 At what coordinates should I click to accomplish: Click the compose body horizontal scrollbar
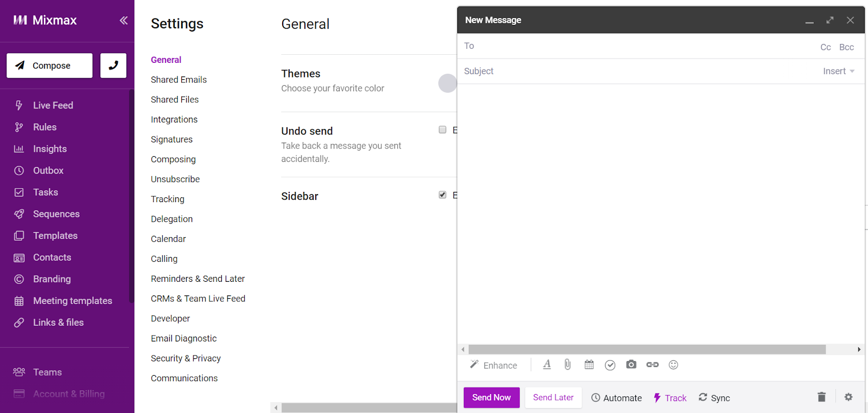click(647, 350)
